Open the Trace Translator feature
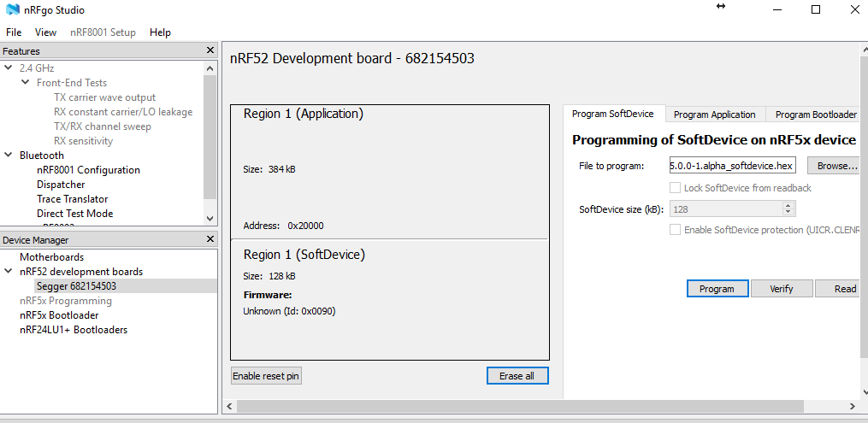The width and height of the screenshot is (868, 423). point(73,199)
